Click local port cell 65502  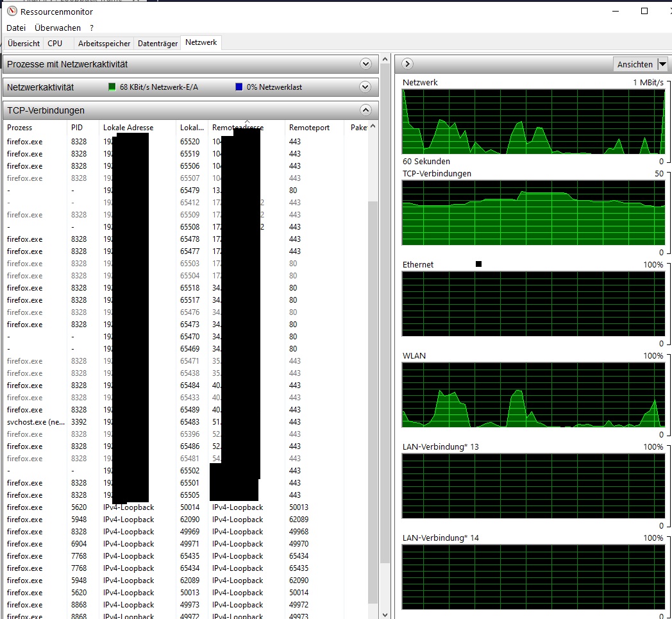tap(190, 470)
